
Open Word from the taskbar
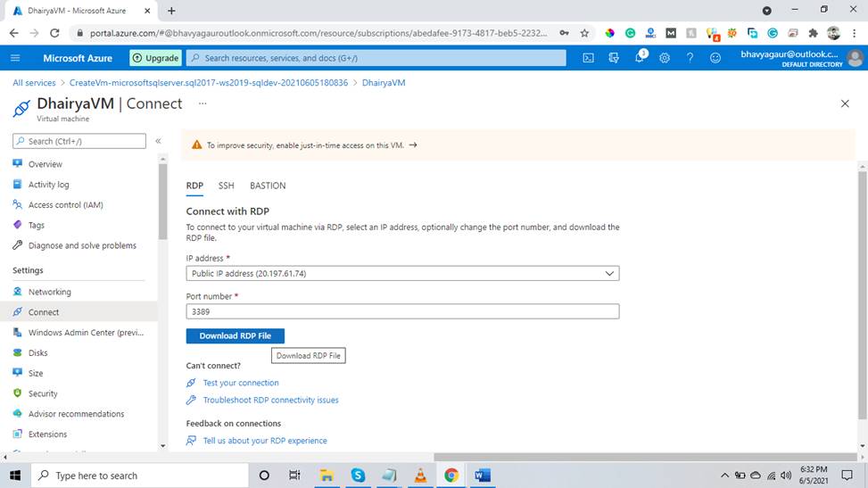pyautogui.click(x=482, y=476)
